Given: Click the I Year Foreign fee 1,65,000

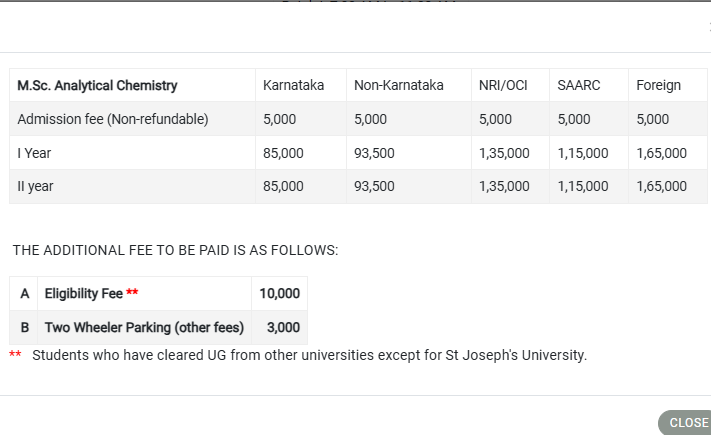Looking at the screenshot, I should click(x=661, y=153).
